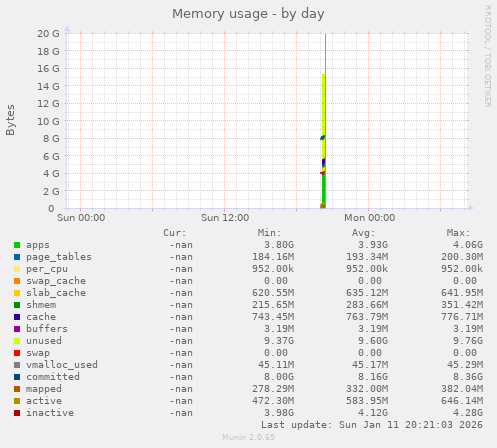Click the navy committed legend swatch
The width and height of the screenshot is (497, 448).
click(17, 377)
